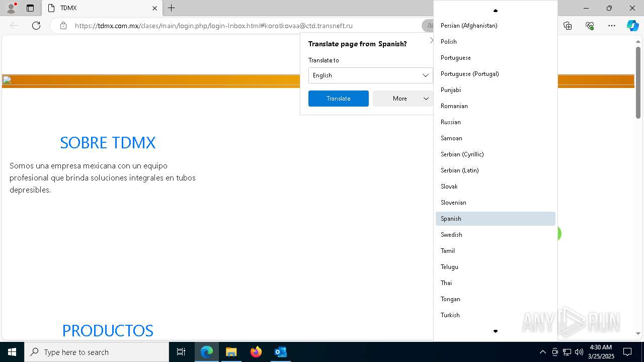Screen dimensions: 644x362
Task: Click the PRODUCTOS heading
Action: (x=108, y=330)
